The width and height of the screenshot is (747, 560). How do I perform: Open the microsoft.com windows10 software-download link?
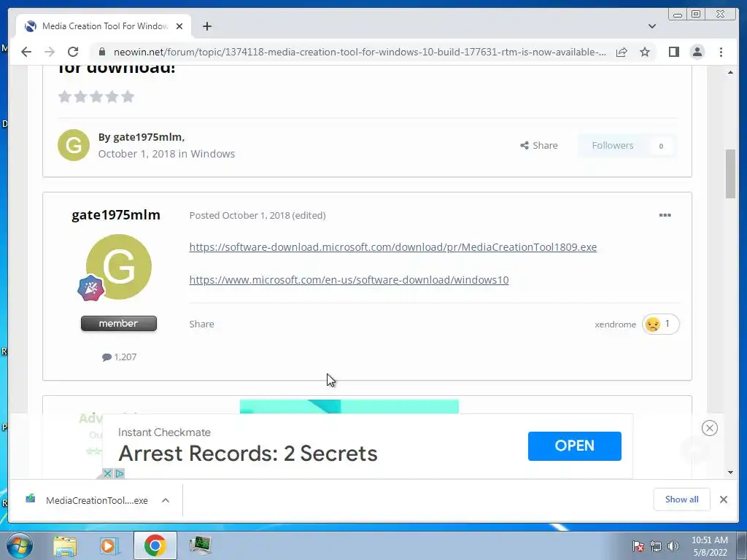pos(349,280)
